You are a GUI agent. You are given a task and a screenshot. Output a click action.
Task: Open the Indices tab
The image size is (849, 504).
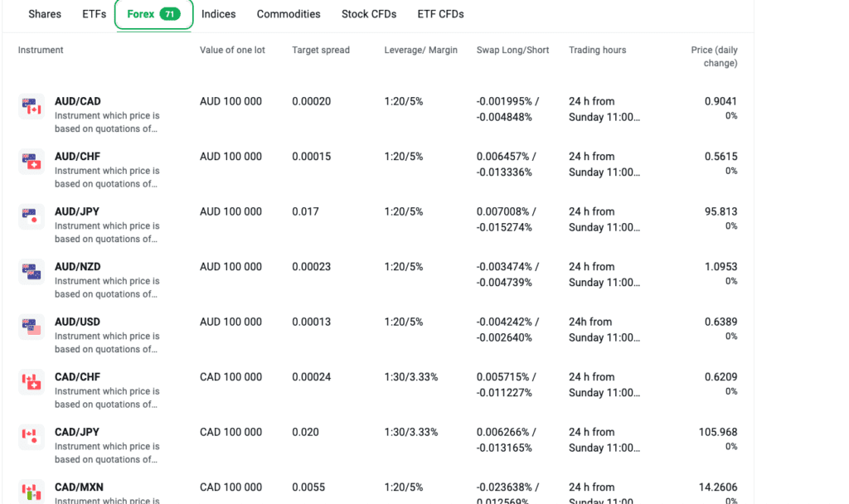tap(219, 14)
